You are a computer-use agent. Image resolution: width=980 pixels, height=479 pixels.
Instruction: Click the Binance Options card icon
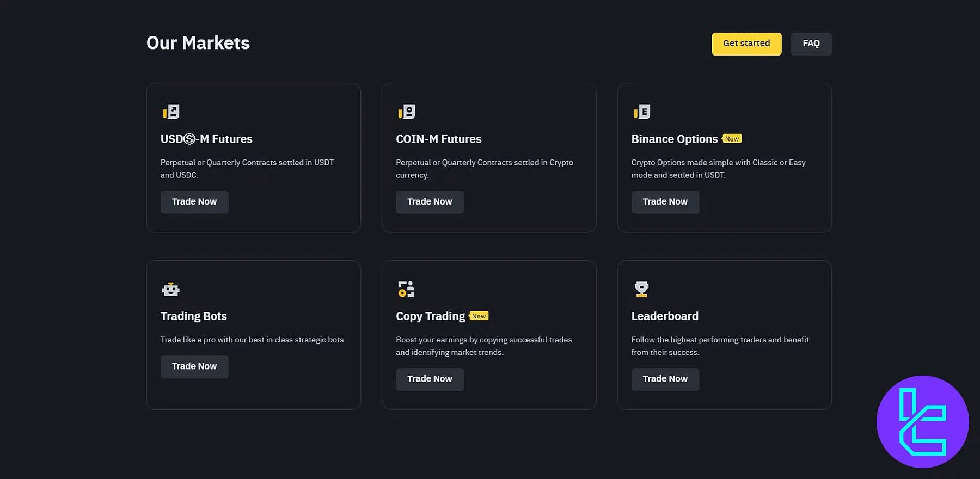[x=642, y=112]
